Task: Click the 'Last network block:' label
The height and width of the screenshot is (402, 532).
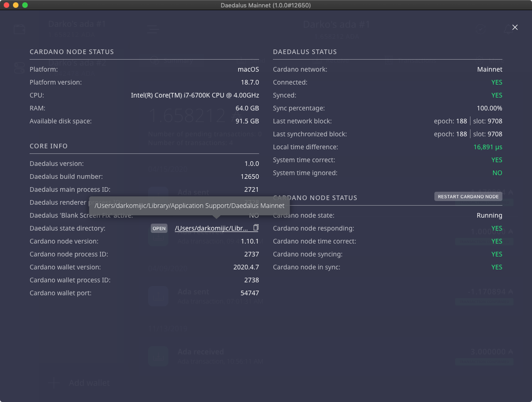Action: [x=302, y=121]
